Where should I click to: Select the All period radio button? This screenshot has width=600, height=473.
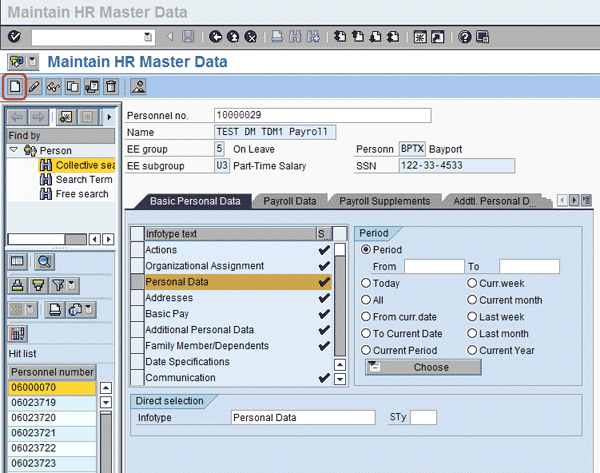pyautogui.click(x=367, y=300)
